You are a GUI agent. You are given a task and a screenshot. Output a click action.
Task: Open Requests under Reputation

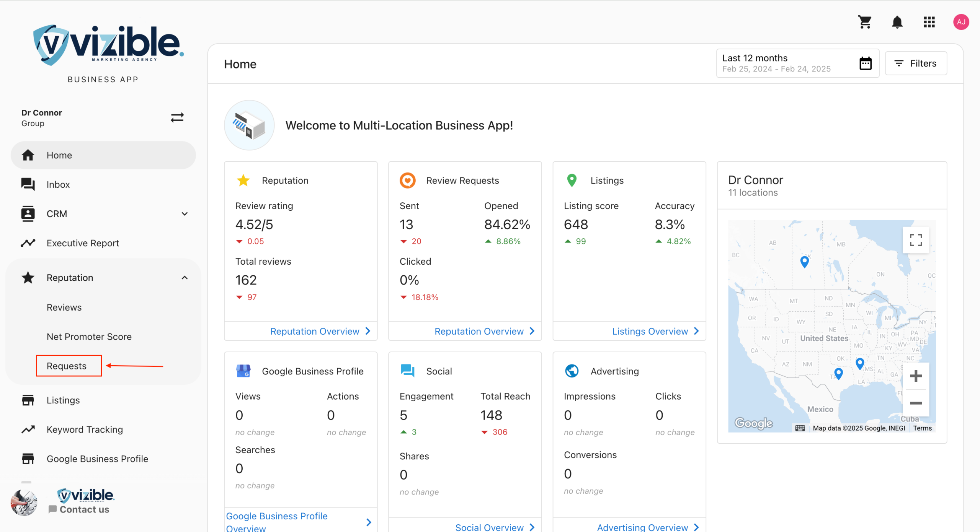pyautogui.click(x=67, y=366)
